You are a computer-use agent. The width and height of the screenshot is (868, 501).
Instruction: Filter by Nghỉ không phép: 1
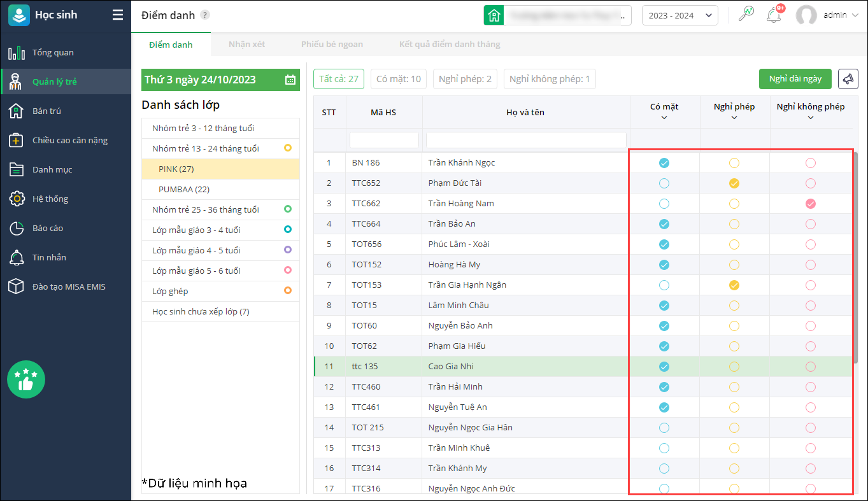[x=550, y=79]
